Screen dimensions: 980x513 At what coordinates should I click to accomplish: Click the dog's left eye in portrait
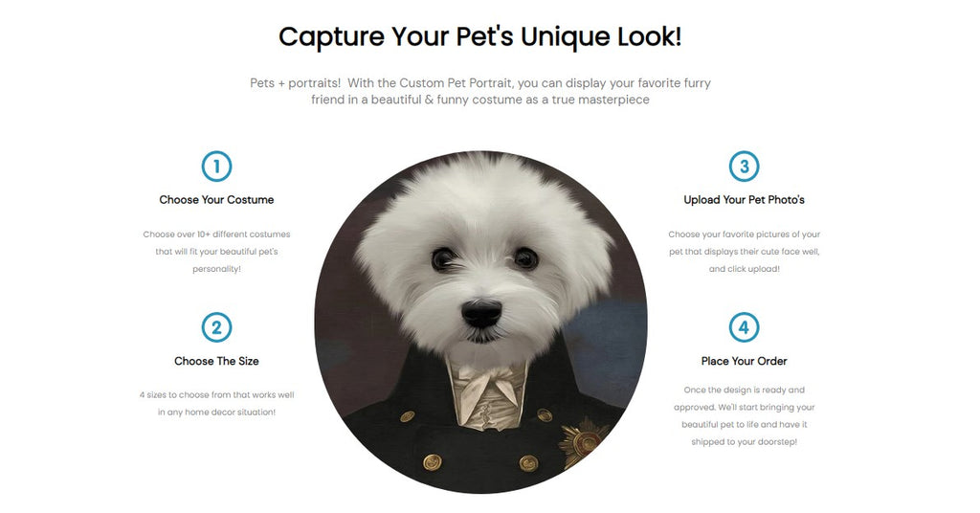pyautogui.click(x=444, y=258)
